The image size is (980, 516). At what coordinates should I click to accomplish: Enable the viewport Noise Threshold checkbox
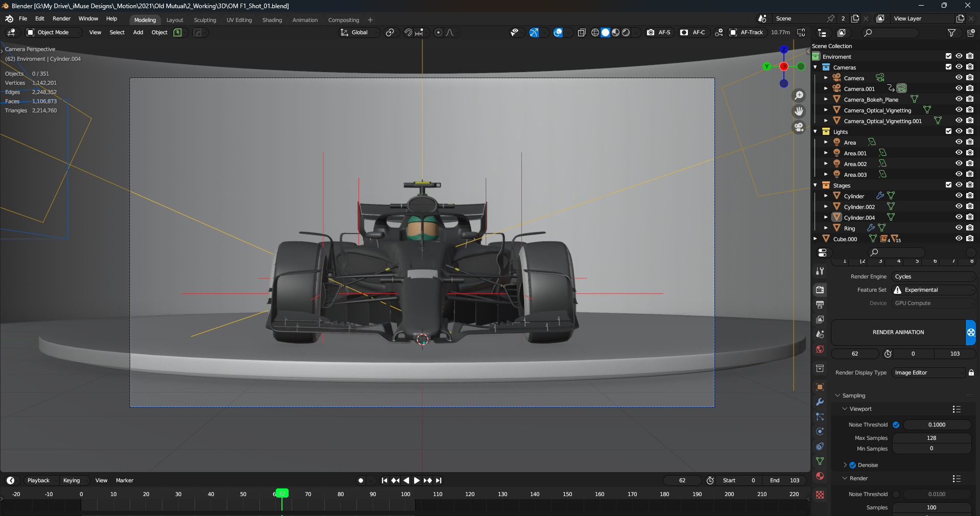pos(896,425)
